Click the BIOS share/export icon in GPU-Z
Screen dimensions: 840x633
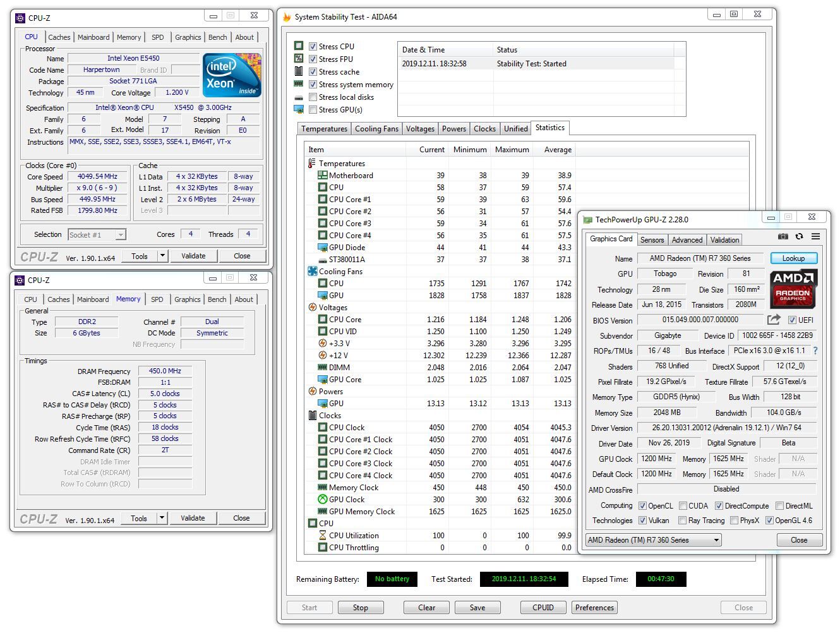[774, 320]
